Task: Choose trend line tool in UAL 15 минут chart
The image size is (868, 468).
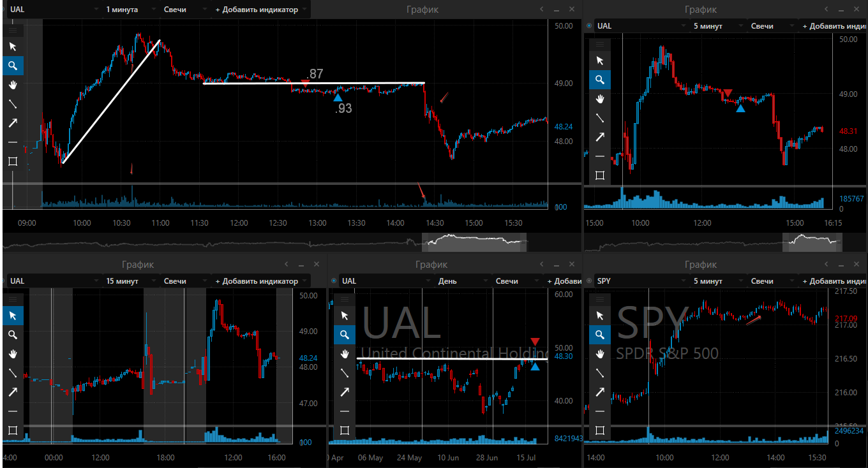Action: (x=13, y=373)
